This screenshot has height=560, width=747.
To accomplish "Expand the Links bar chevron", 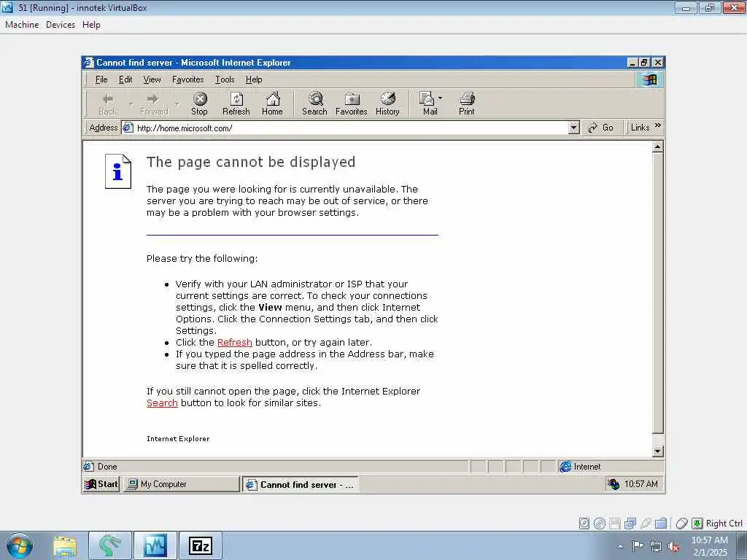I will tap(658, 125).
